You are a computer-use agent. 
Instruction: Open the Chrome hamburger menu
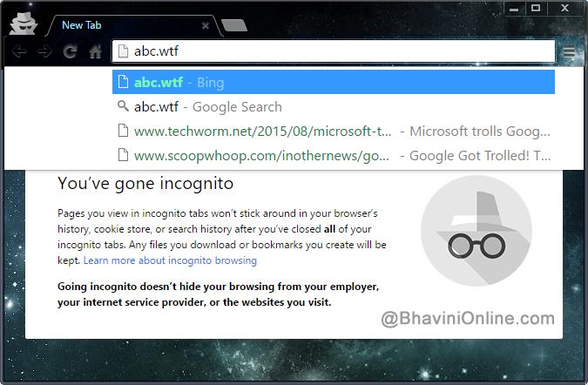click(569, 51)
